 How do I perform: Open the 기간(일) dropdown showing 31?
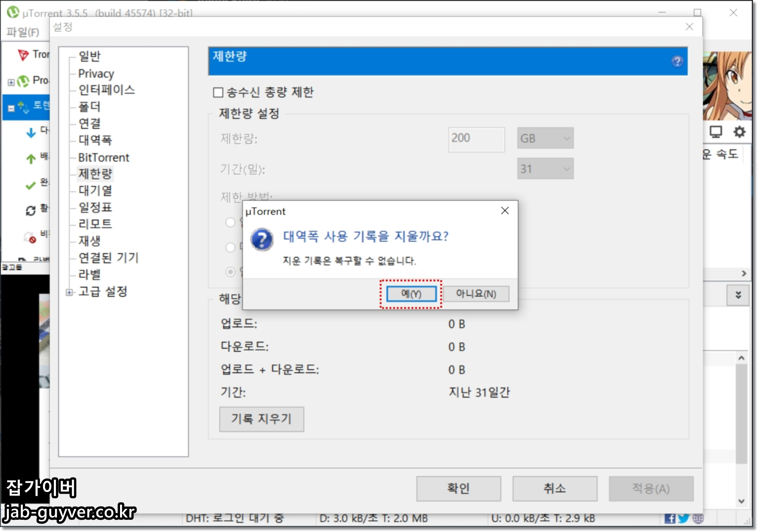[545, 168]
